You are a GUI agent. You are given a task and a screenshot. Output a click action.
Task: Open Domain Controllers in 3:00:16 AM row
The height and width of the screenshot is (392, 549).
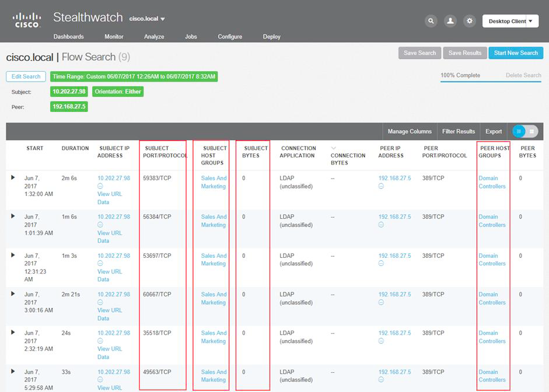pyautogui.click(x=492, y=298)
